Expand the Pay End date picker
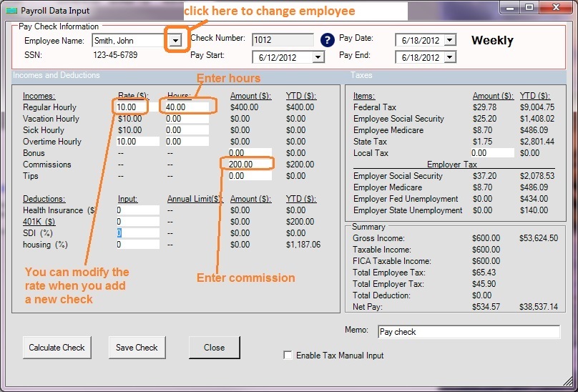This screenshot has width=578, height=392. click(x=449, y=57)
